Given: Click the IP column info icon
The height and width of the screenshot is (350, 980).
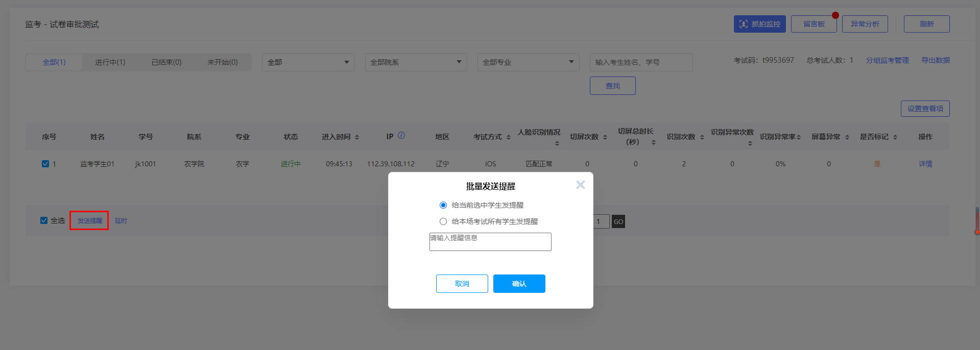Looking at the screenshot, I should [x=401, y=136].
